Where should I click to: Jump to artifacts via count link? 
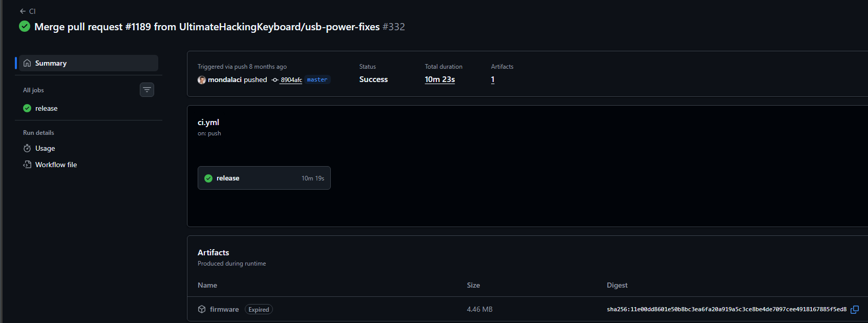pos(493,79)
